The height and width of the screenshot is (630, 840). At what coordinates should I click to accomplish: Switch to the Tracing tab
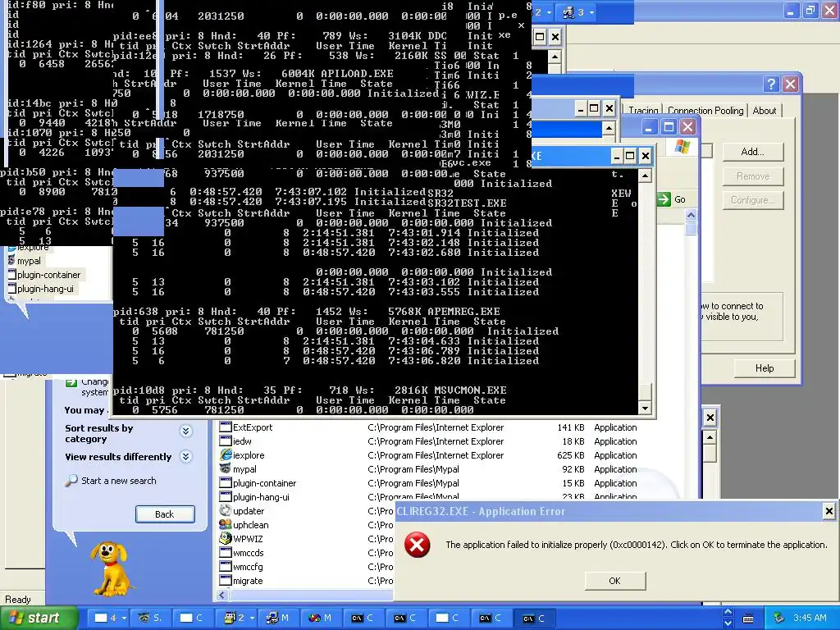[643, 111]
